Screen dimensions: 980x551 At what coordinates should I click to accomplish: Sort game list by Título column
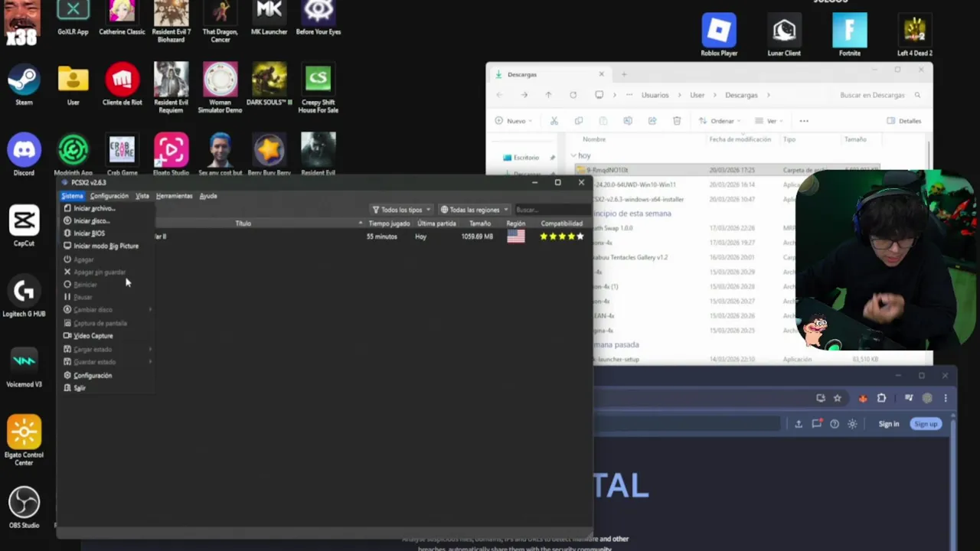click(243, 223)
